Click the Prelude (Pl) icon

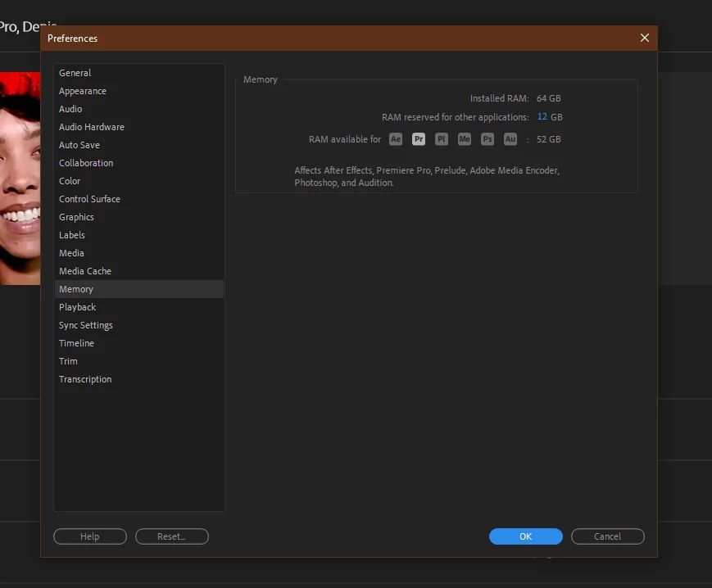442,139
